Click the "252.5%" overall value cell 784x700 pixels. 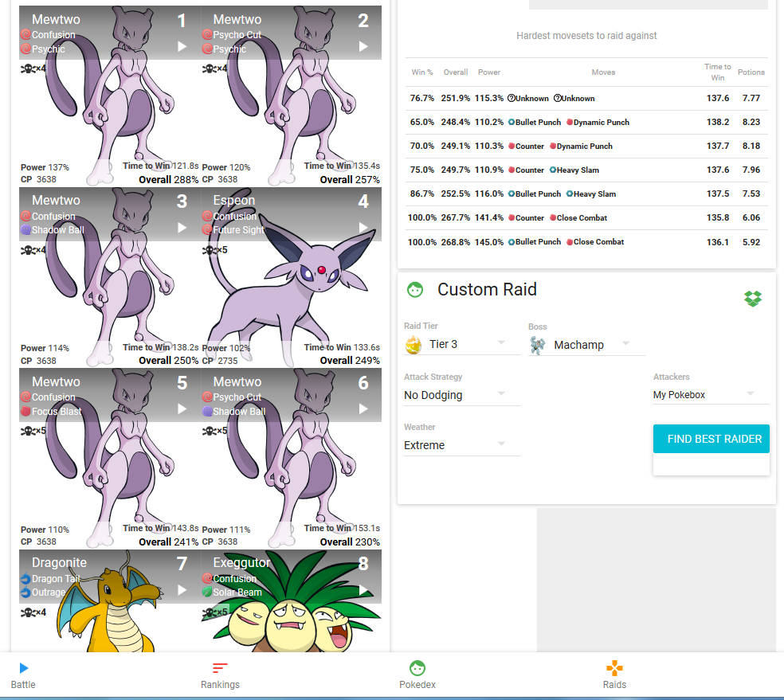coord(456,194)
